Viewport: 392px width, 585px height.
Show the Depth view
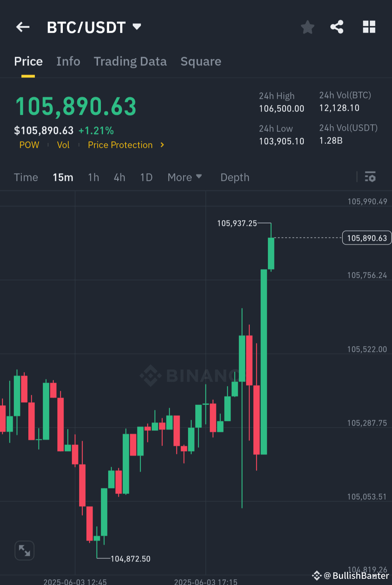pos(234,177)
